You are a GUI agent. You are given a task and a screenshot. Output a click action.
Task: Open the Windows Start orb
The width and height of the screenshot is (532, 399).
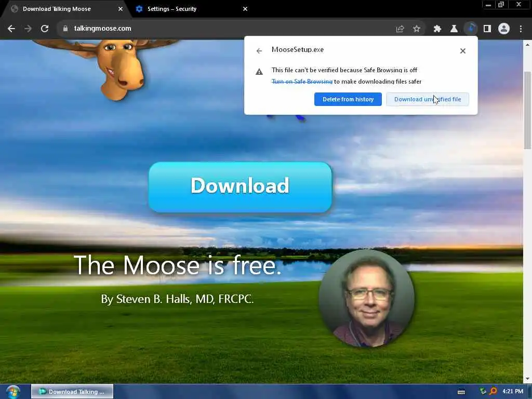(12, 392)
